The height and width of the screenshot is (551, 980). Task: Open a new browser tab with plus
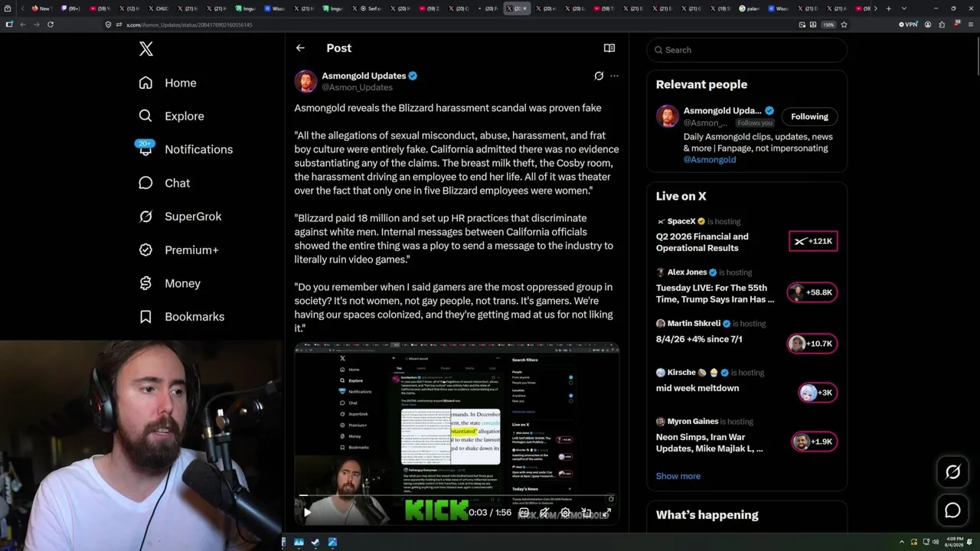click(x=888, y=8)
